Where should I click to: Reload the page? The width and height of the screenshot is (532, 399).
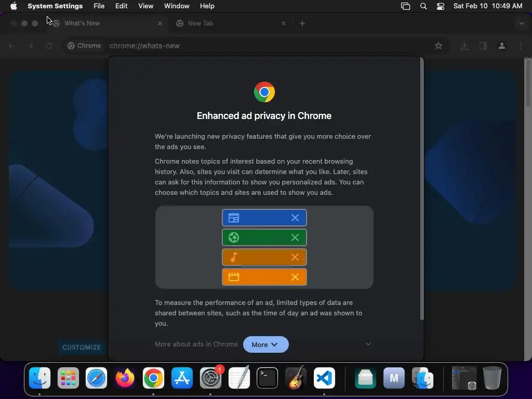pyautogui.click(x=49, y=46)
